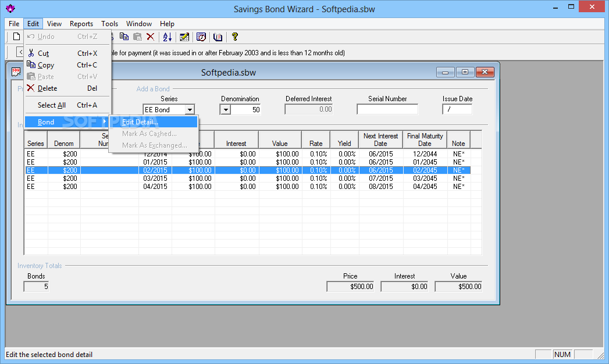Select the bond row issued 01/2015

pos(248,162)
